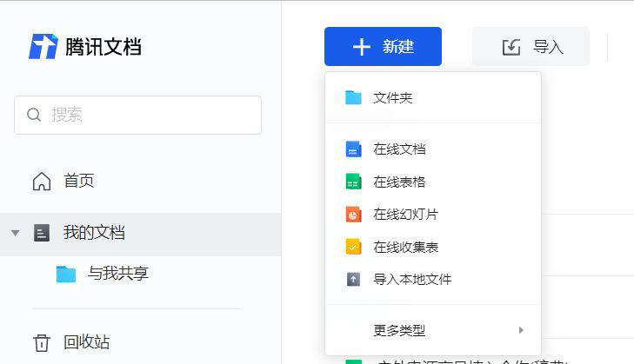
Task: Click the green sheet icon for 在线表格
Action: pos(353,182)
